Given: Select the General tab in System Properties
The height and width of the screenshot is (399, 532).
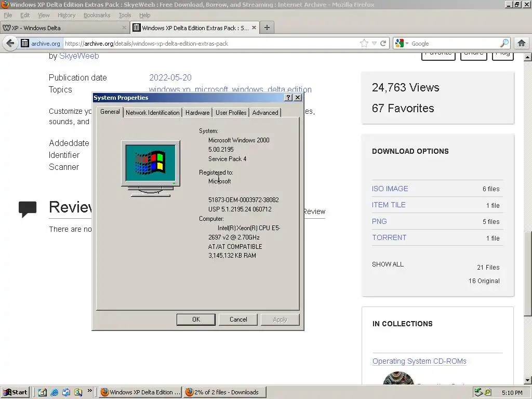Looking at the screenshot, I should (110, 112).
